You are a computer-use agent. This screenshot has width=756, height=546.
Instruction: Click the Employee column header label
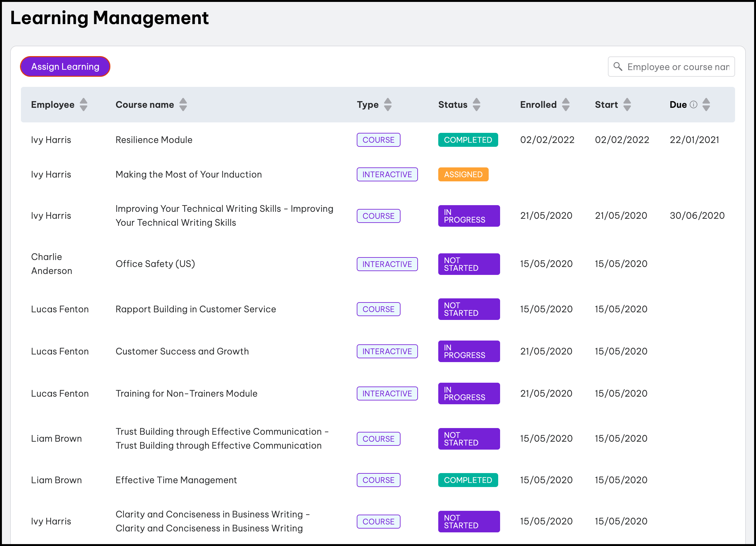click(53, 105)
